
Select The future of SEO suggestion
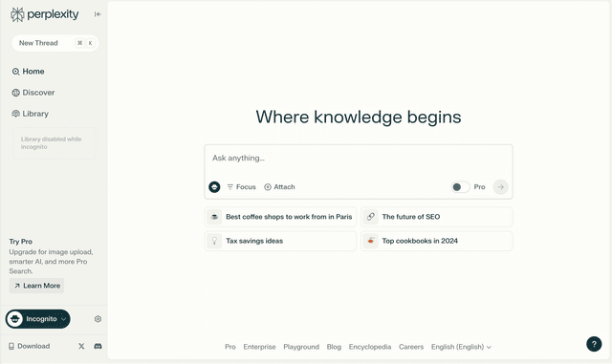point(436,217)
